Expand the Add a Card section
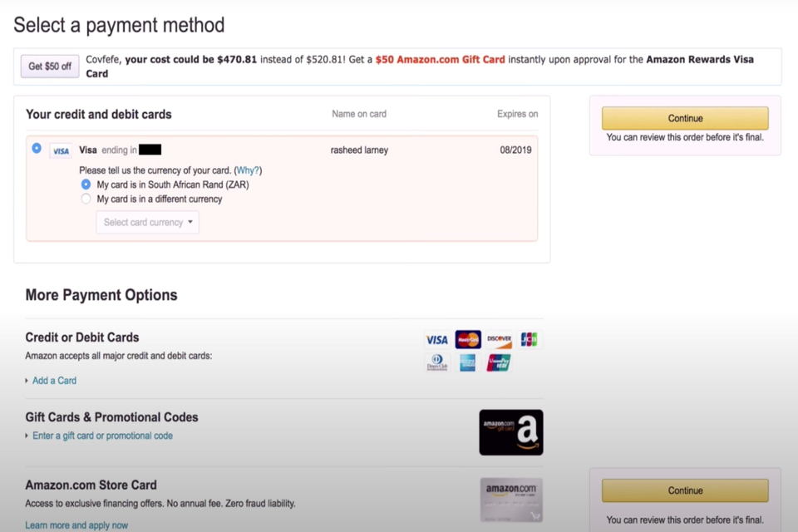The height and width of the screenshot is (532, 798). [x=53, y=380]
